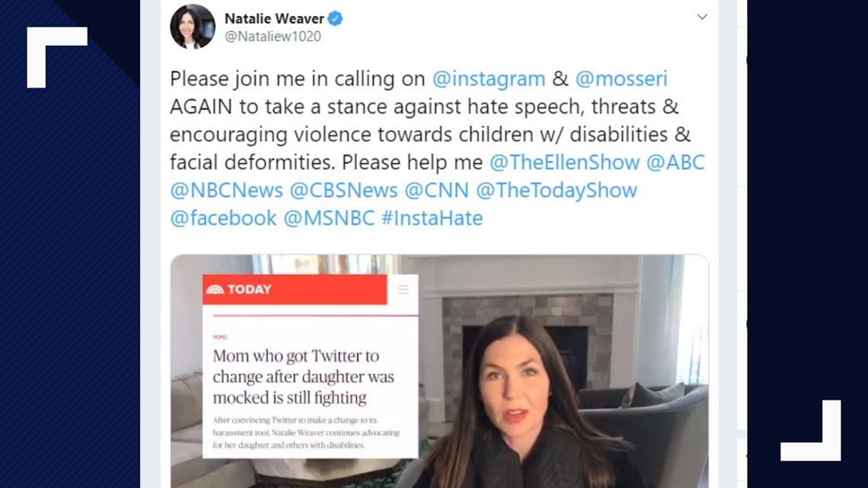This screenshot has width=868, height=488.
Task: Open the @TheEllenShow mention
Action: click(564, 162)
